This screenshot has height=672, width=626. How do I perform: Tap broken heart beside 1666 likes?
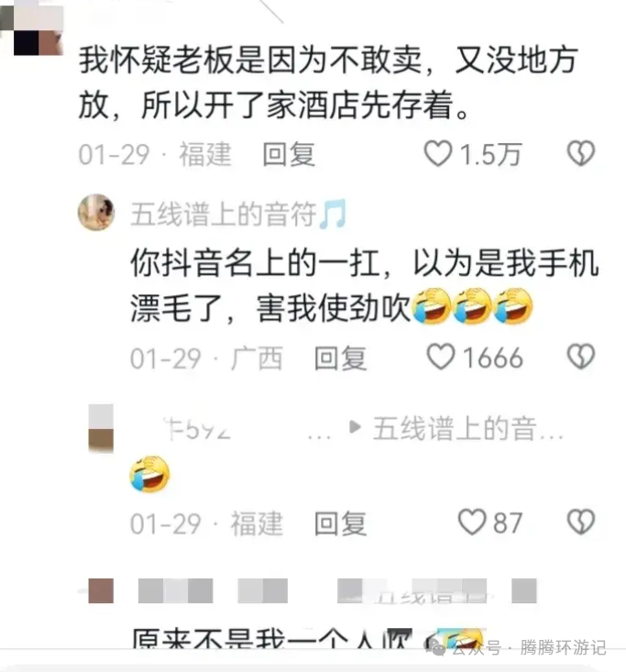581,357
